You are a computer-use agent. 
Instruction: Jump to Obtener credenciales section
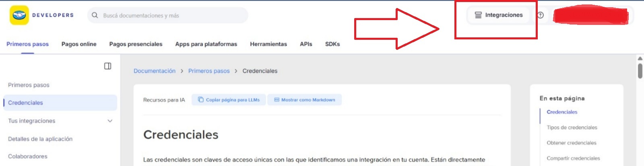572,143
